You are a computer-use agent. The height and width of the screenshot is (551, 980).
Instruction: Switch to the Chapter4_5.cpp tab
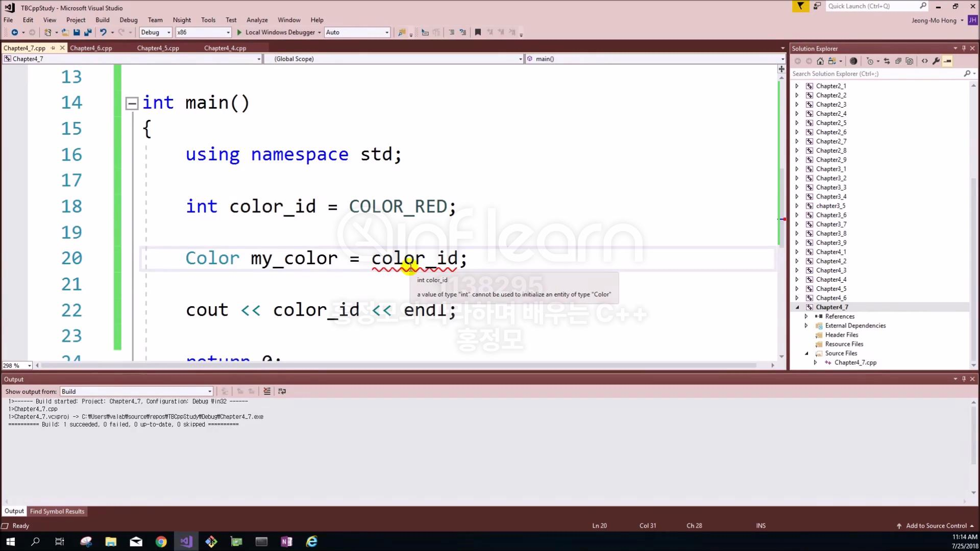pos(158,48)
